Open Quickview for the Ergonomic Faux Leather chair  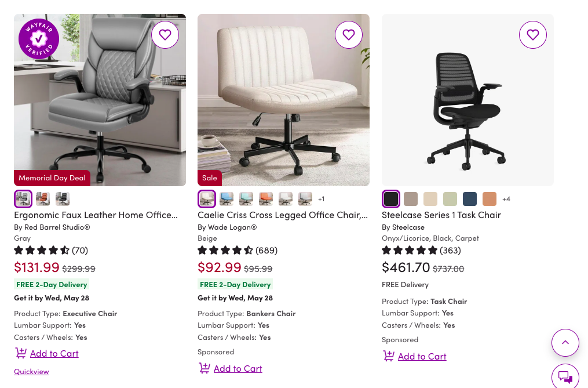[x=31, y=371]
